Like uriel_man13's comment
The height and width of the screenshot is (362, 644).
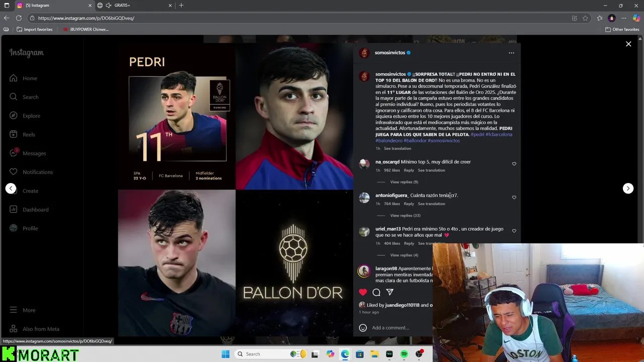point(514,231)
